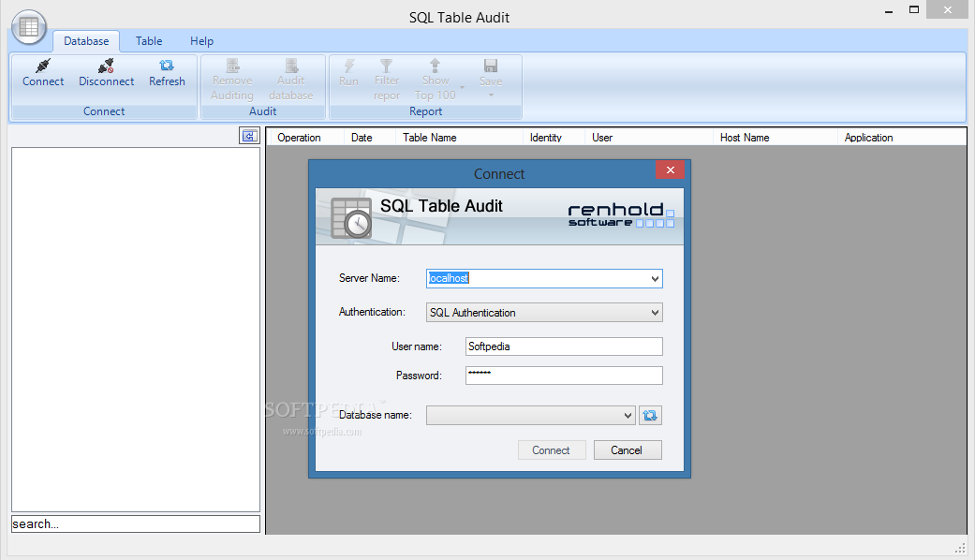Click the Remove Auditing ribbon icon
This screenshot has width=975, height=560.
tap(232, 66)
